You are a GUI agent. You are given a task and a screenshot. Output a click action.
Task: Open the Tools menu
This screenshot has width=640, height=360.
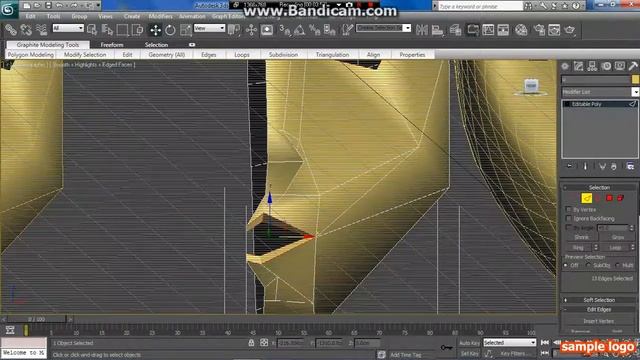pos(53,16)
